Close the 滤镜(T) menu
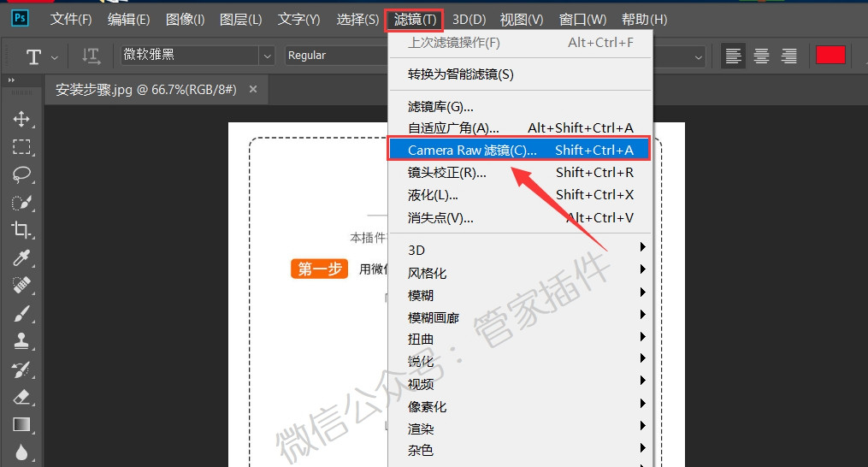 tap(415, 20)
